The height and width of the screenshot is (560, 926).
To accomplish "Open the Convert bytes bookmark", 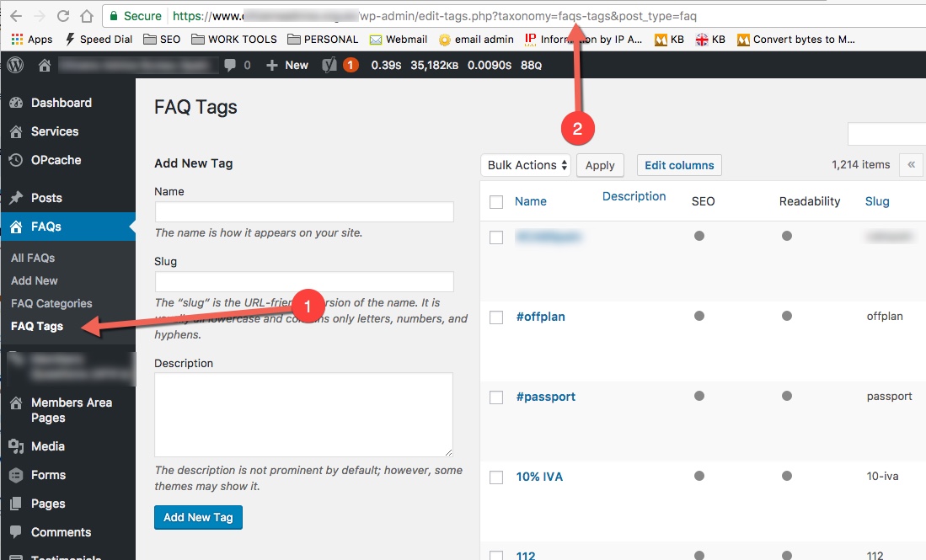I will coord(796,40).
